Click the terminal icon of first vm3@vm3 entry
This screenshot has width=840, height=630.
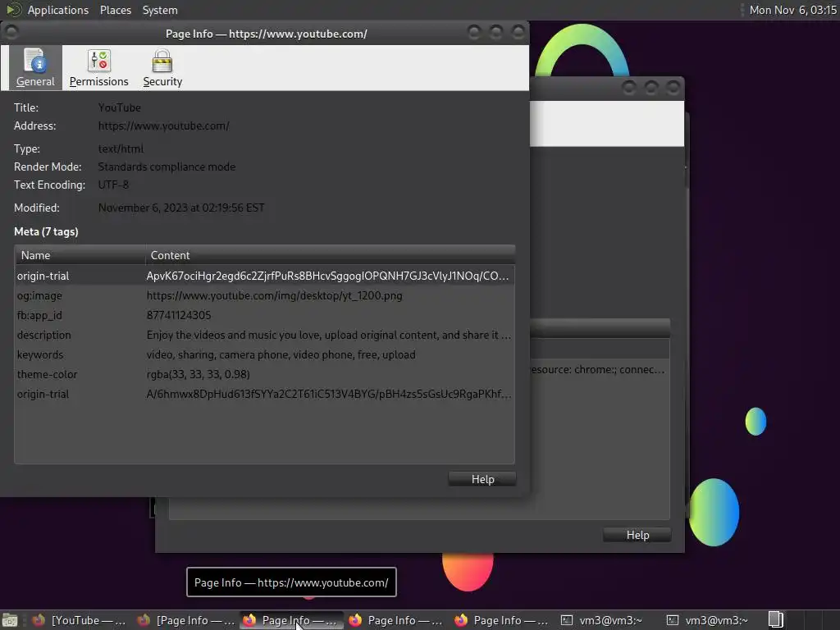566,620
